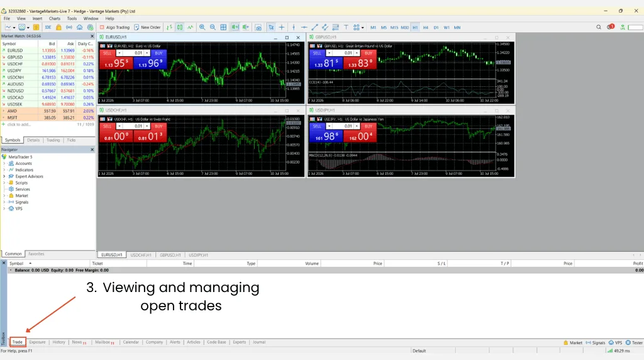This screenshot has width=644, height=360.
Task: Open the new chart dropdown arrow
Action: 14,28
